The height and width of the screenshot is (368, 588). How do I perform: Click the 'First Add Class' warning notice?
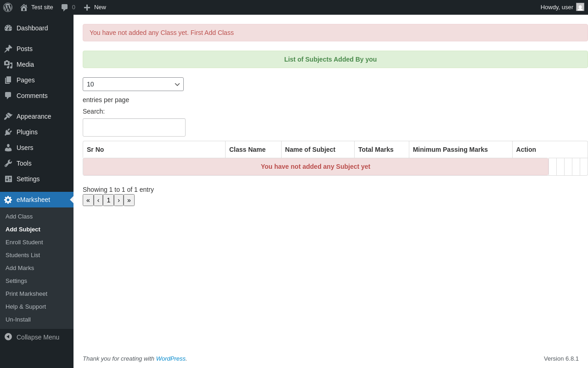tap(335, 33)
